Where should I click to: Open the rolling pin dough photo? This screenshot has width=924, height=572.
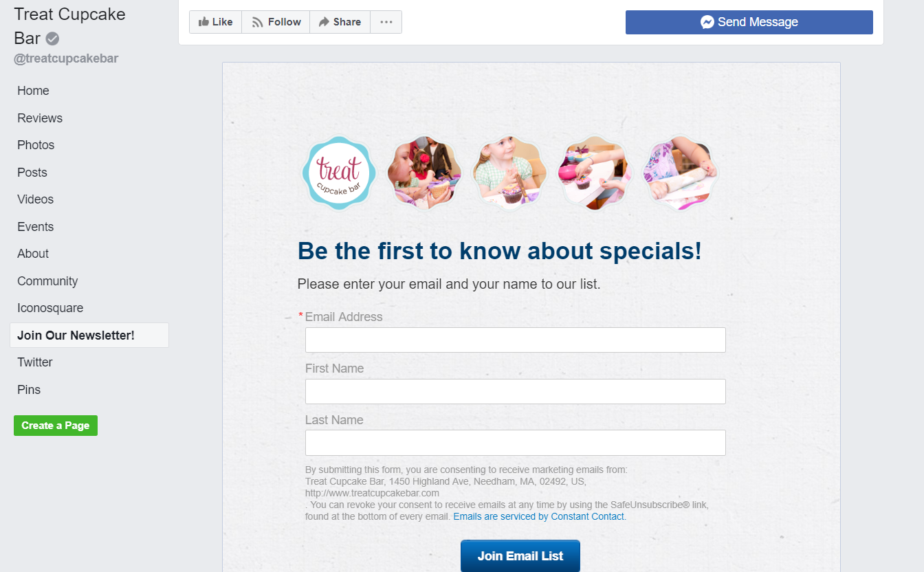(680, 173)
